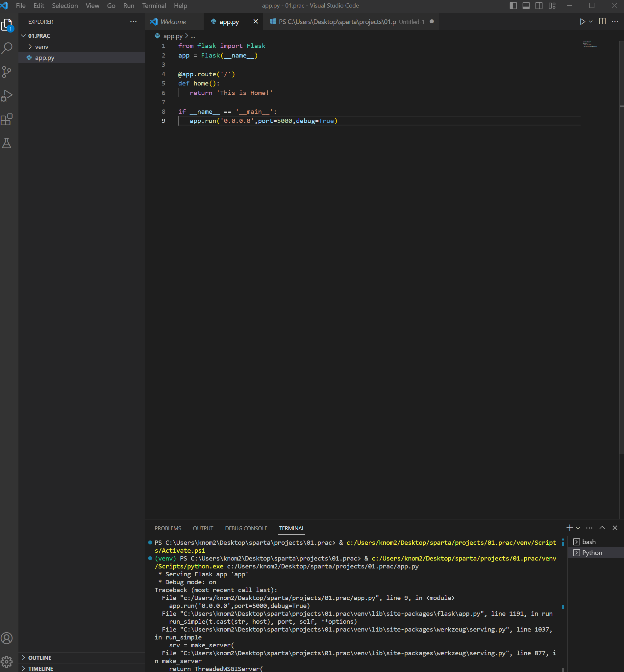624x672 pixels.
Task: Select app.py in the Explorer tree
Action: click(x=82, y=58)
